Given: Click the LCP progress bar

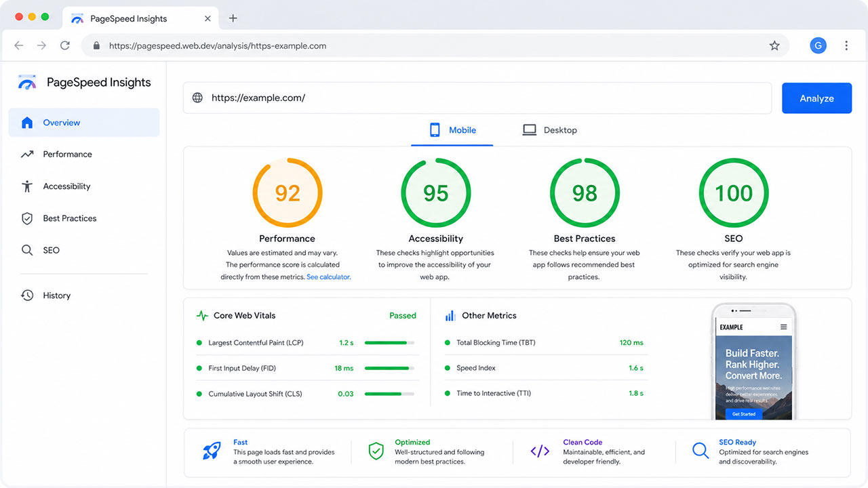Looking at the screenshot, I should pos(389,343).
